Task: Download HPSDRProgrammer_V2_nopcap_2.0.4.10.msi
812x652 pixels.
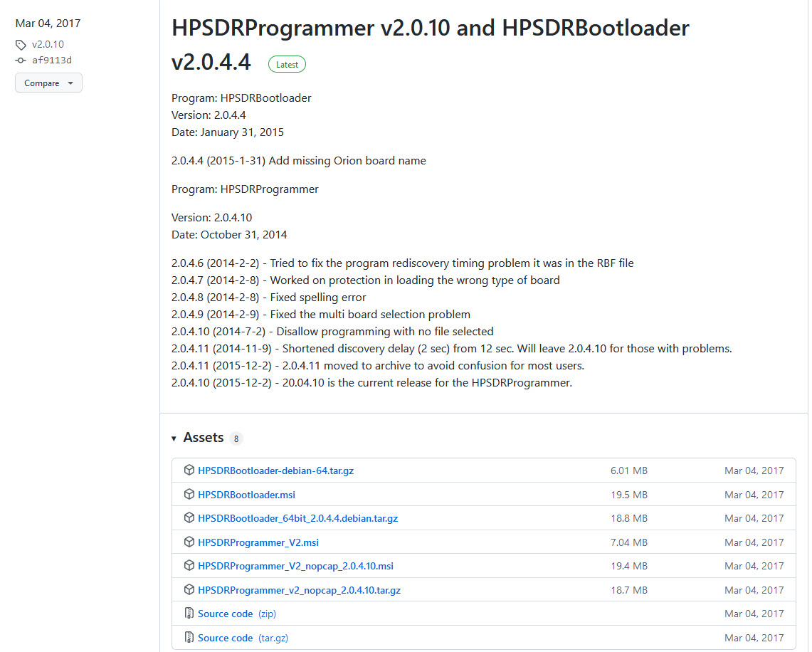Action: [295, 565]
